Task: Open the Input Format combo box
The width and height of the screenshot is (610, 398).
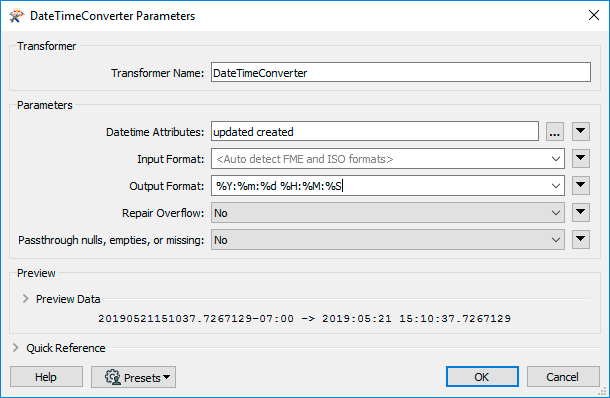Action: [x=388, y=159]
